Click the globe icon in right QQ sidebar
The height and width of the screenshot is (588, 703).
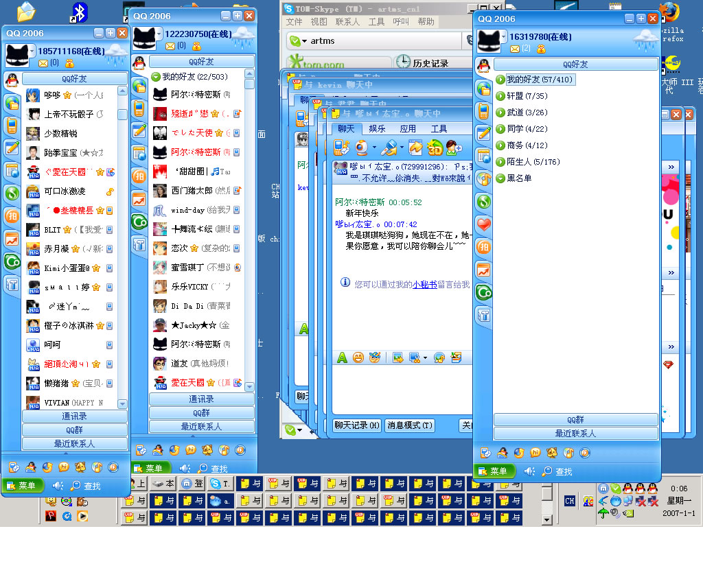484,89
